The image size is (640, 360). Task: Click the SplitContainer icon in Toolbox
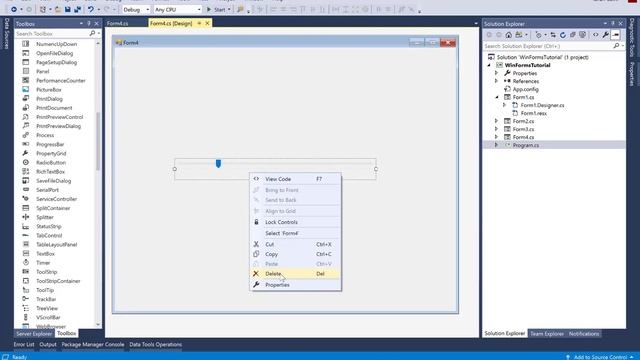point(26,208)
